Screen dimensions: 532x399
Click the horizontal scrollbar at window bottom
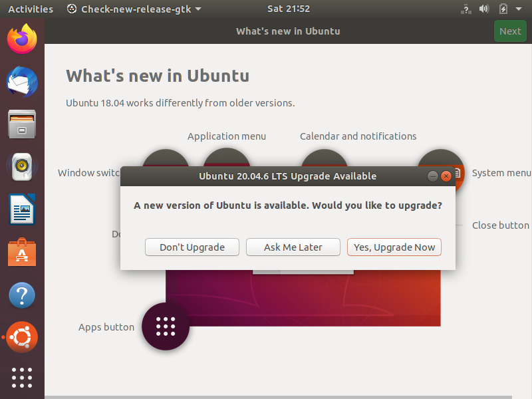278,397
